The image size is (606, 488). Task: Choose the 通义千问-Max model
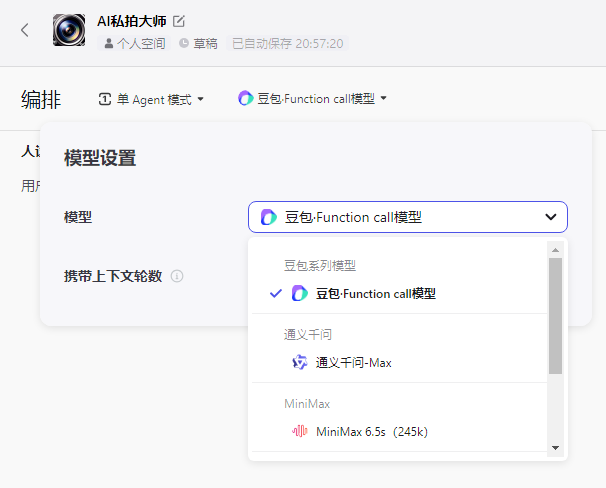coord(400,362)
